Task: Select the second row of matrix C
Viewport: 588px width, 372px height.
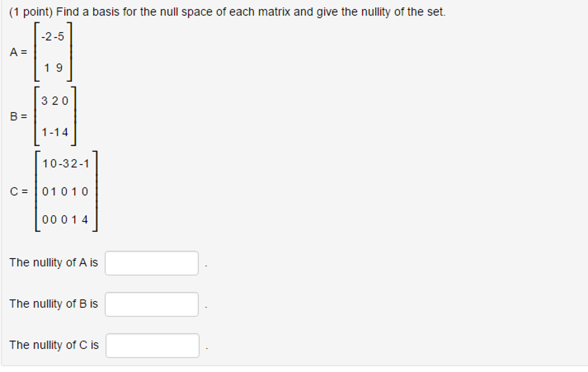Action: click(65, 191)
